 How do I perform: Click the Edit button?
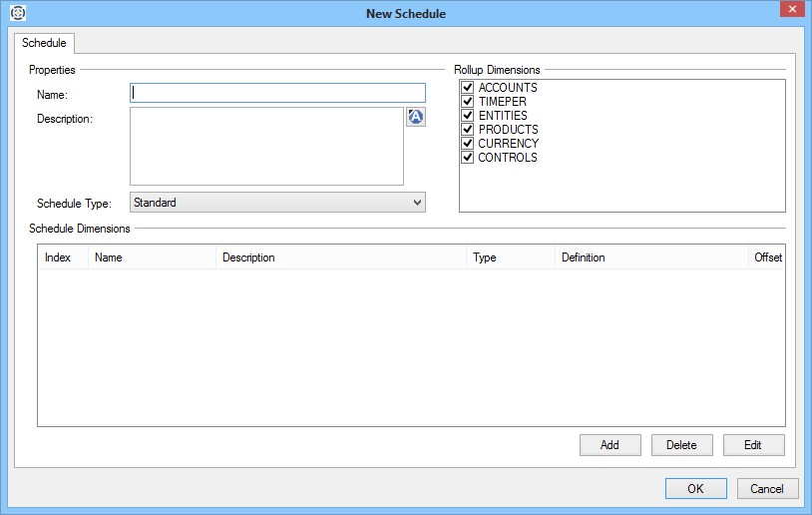pyautogui.click(x=752, y=445)
